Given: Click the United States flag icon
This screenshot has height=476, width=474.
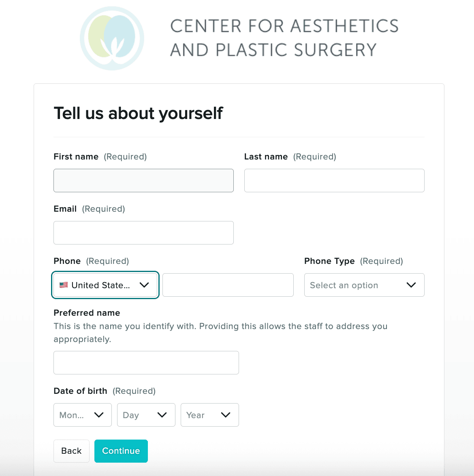Looking at the screenshot, I should click(64, 285).
